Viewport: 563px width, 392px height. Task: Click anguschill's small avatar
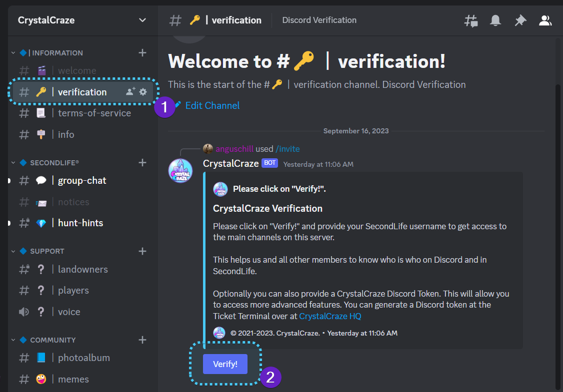coord(208,148)
